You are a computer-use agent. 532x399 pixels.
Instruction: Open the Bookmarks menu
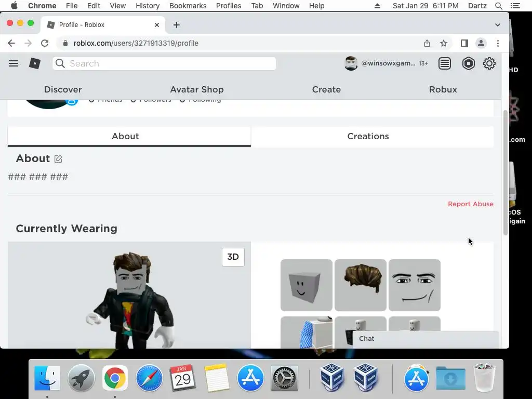188,6
